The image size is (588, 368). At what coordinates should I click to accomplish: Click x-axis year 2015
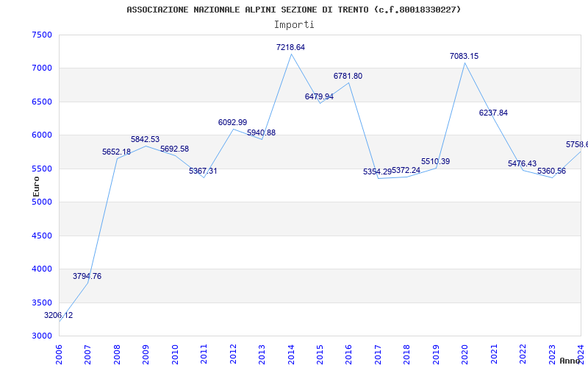click(320, 355)
